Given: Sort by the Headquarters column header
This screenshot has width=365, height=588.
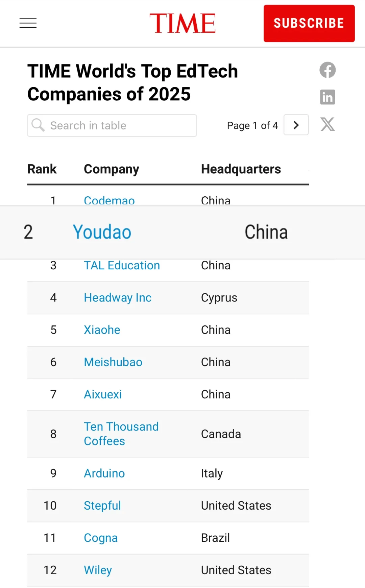Looking at the screenshot, I should coord(241,169).
